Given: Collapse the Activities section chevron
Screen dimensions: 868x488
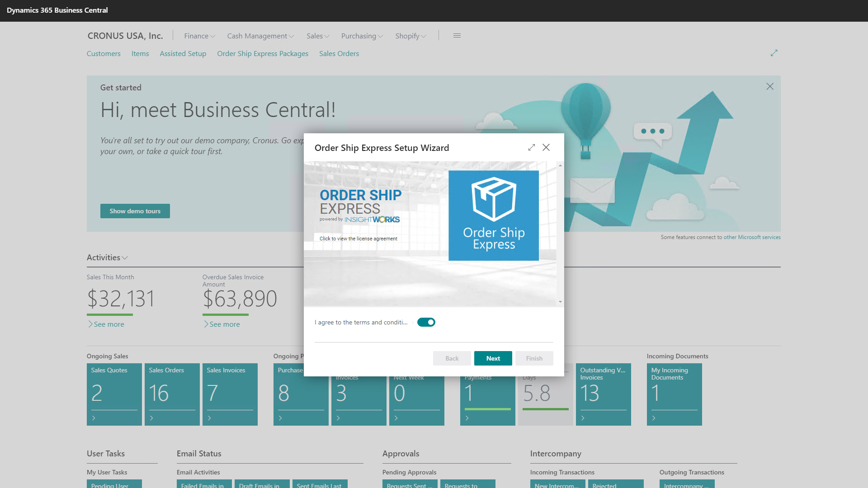Looking at the screenshot, I should [125, 258].
